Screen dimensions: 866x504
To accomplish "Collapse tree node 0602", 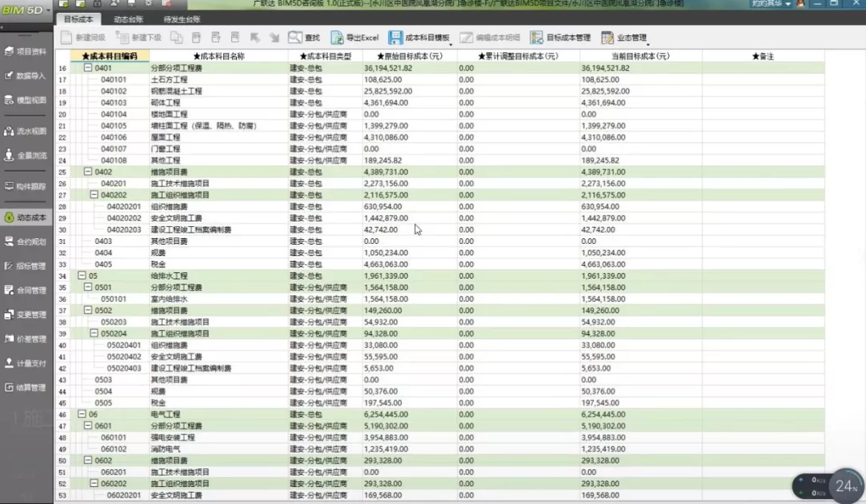I will [87, 460].
